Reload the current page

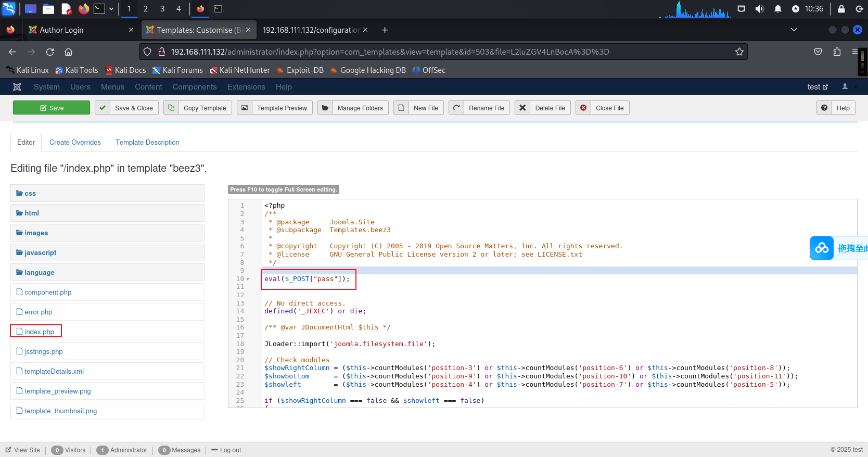(x=50, y=52)
